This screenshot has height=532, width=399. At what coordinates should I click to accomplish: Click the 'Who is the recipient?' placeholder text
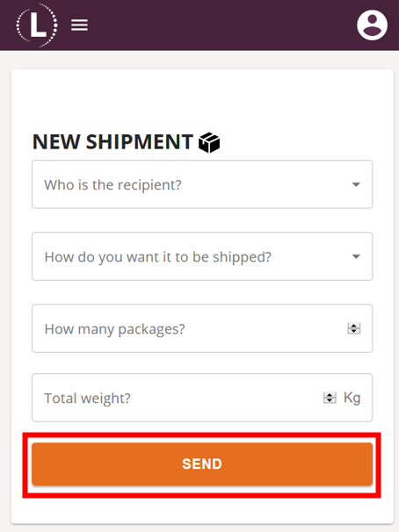(x=112, y=185)
